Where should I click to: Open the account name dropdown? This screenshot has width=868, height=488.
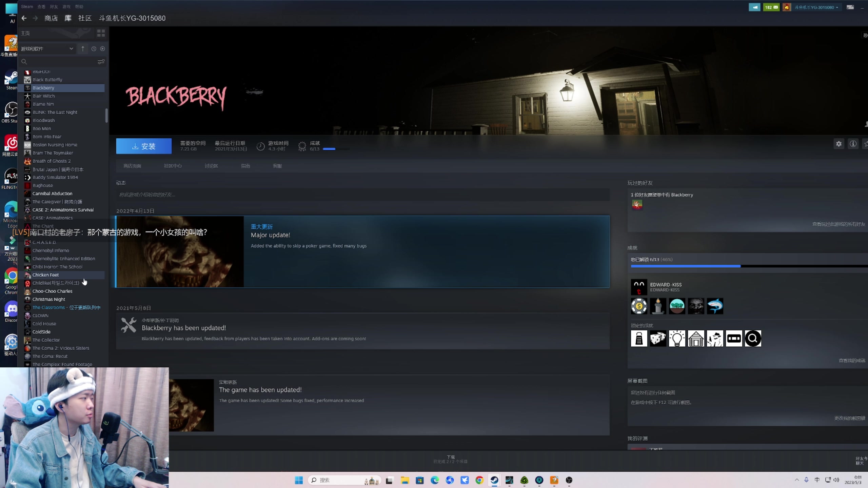tap(816, 7)
